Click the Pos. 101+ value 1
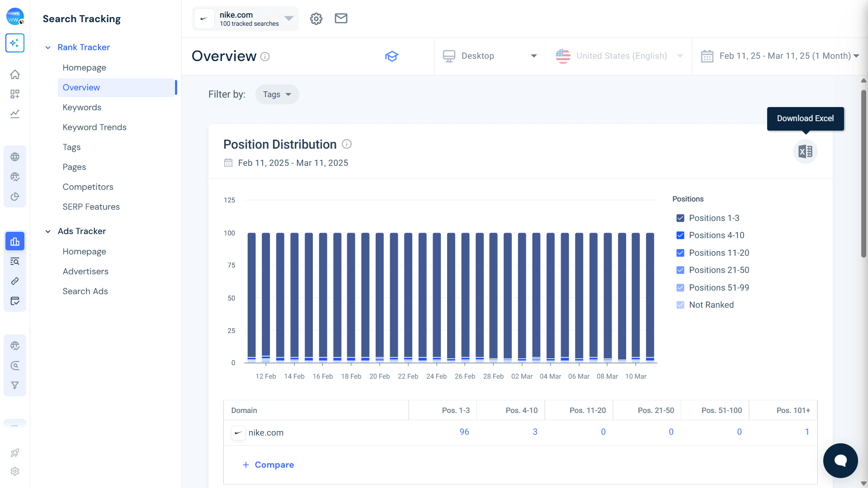 coord(807,432)
